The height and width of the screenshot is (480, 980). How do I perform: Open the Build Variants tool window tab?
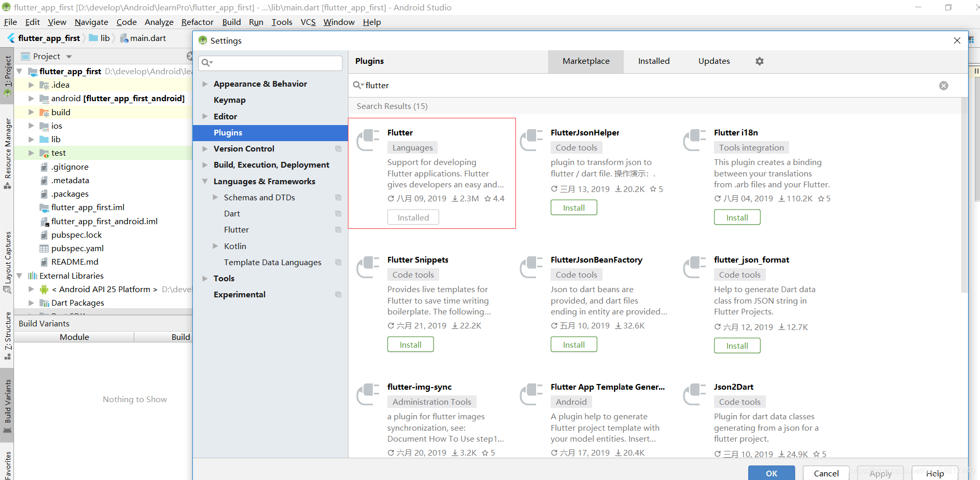coord(7,406)
